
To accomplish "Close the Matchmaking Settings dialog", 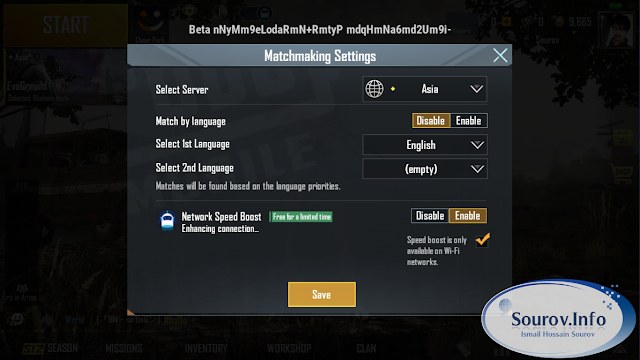I will tap(500, 55).
